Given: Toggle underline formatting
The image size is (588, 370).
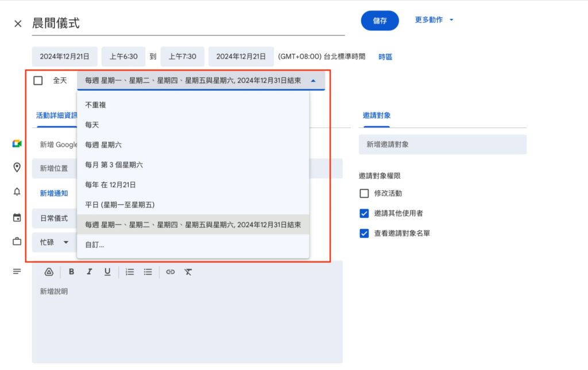Looking at the screenshot, I should [x=107, y=272].
